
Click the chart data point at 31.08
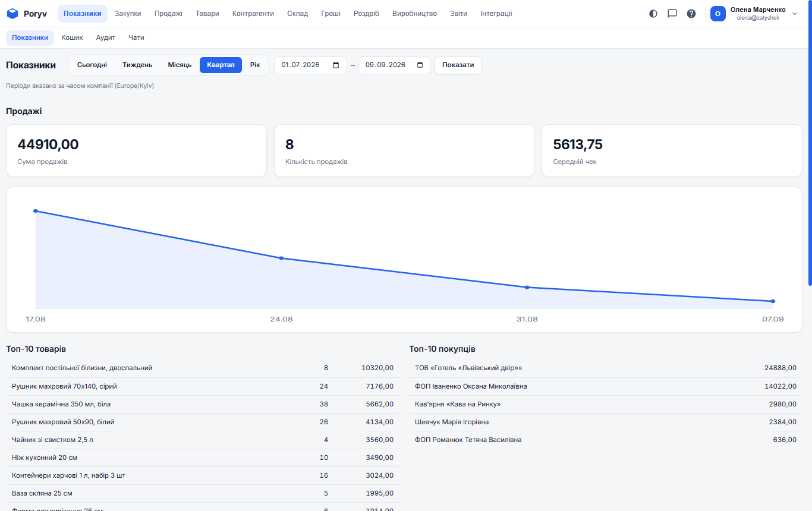pyautogui.click(x=527, y=288)
